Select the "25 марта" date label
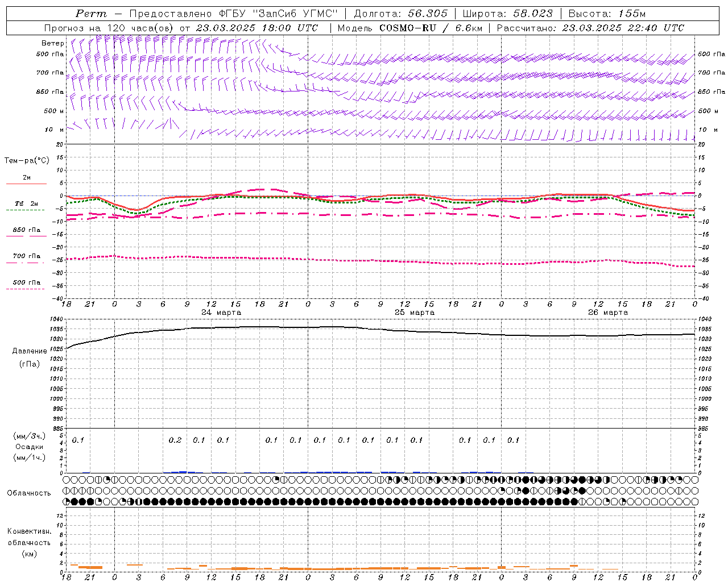 415,313
